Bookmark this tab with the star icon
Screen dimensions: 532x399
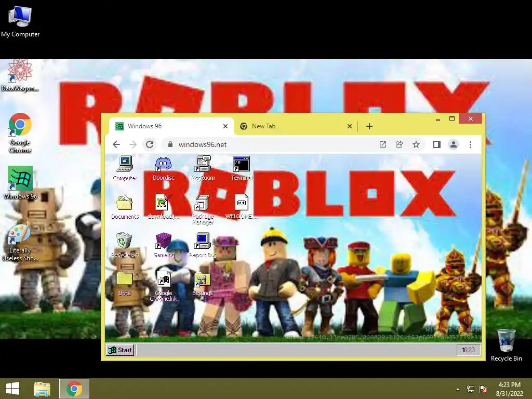[x=416, y=144]
